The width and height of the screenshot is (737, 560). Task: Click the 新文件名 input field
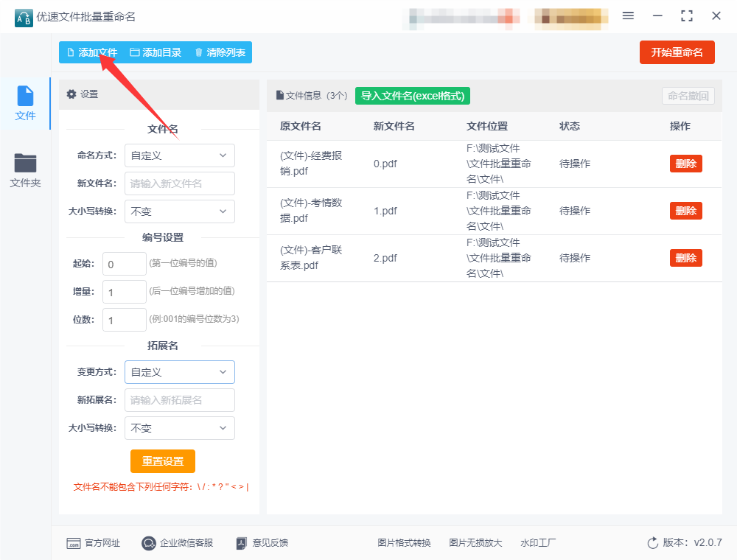pos(180,183)
